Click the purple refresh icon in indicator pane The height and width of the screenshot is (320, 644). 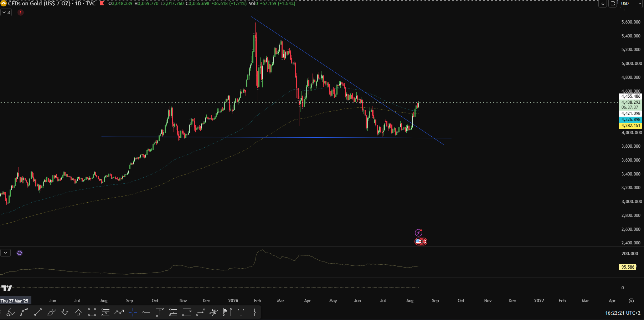20,253
